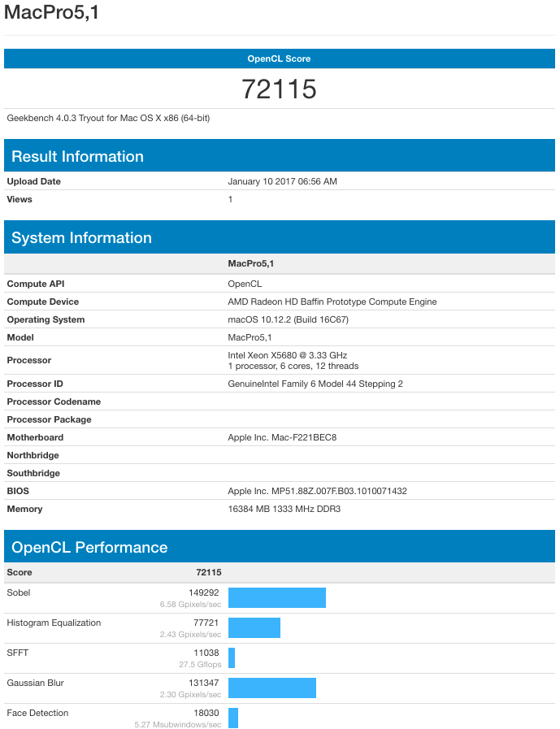Select the Gaussian Blur benchmark name
560x729 pixels.
35,683
